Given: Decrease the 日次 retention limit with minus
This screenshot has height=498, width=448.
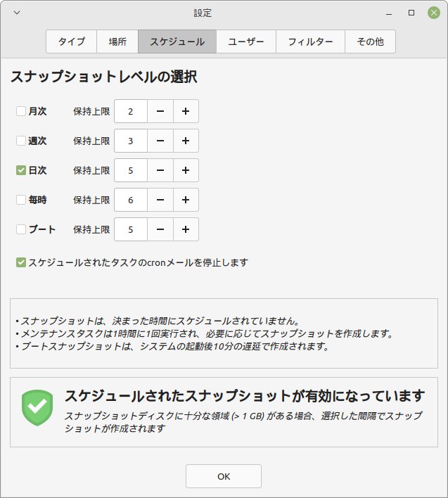Looking at the screenshot, I should [160, 170].
